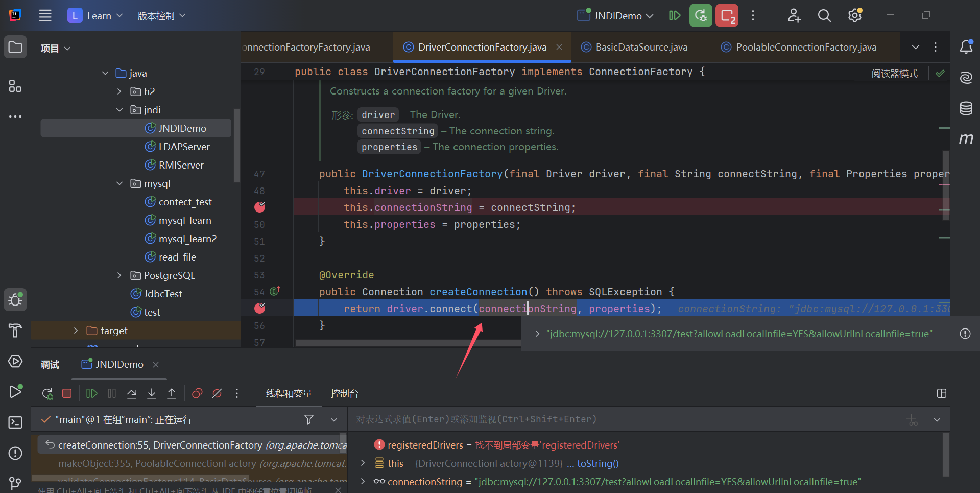Open the Services tool window icon
Image resolution: width=980 pixels, height=493 pixels.
(15, 361)
